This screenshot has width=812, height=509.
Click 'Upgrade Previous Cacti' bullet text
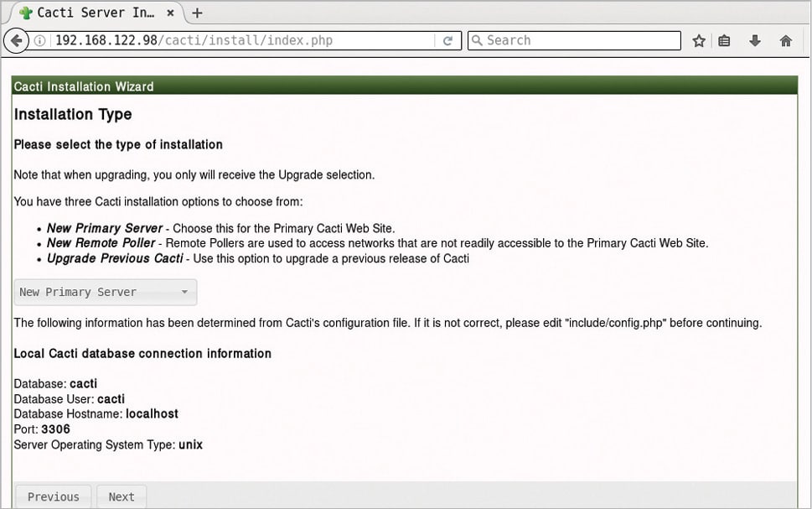(x=115, y=258)
